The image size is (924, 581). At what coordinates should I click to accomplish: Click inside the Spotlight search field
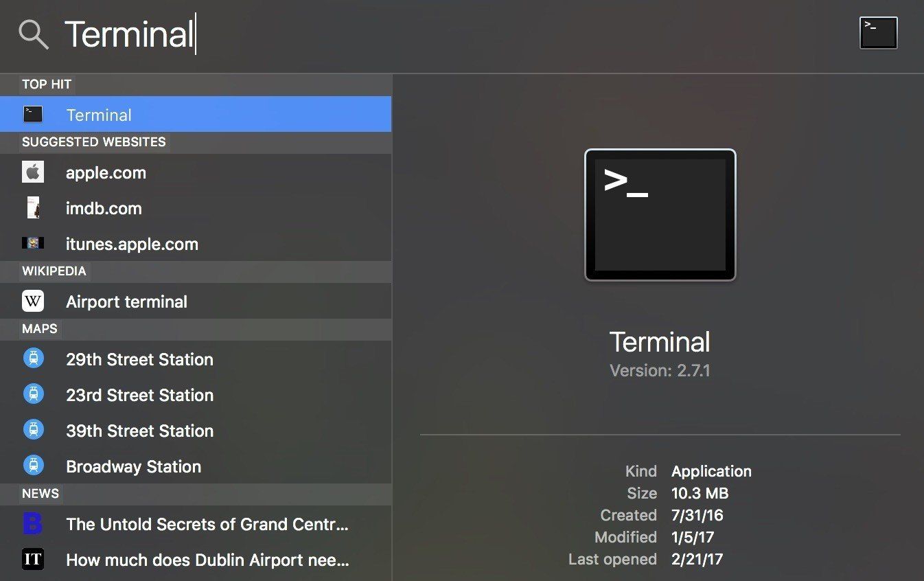click(275, 34)
